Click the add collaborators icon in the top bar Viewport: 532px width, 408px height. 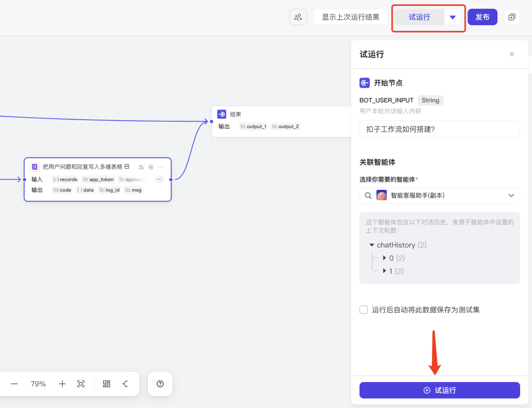298,17
